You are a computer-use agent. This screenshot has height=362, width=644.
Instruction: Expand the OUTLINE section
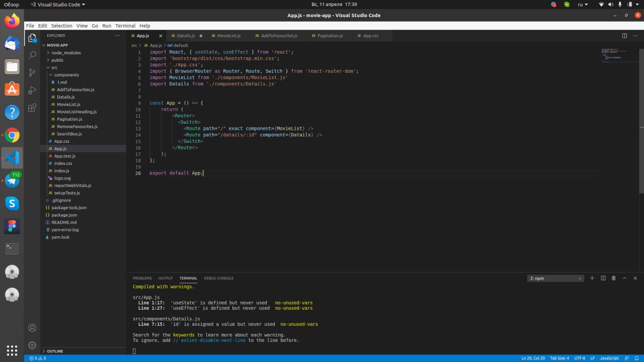(x=55, y=351)
